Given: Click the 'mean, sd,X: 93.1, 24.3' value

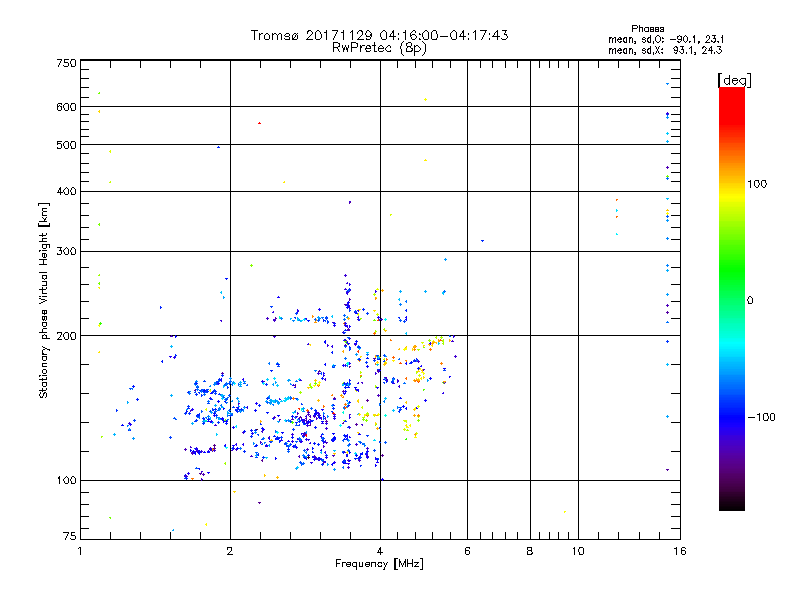Looking at the screenshot, I should click(x=665, y=50).
